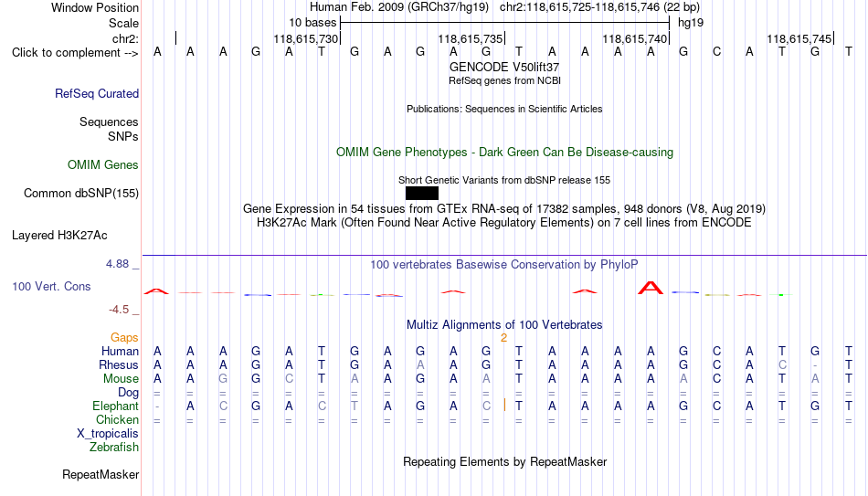Click 'Publications: Sequences in Scientific Articles' title
This screenshot has width=868, height=496.
(504, 109)
